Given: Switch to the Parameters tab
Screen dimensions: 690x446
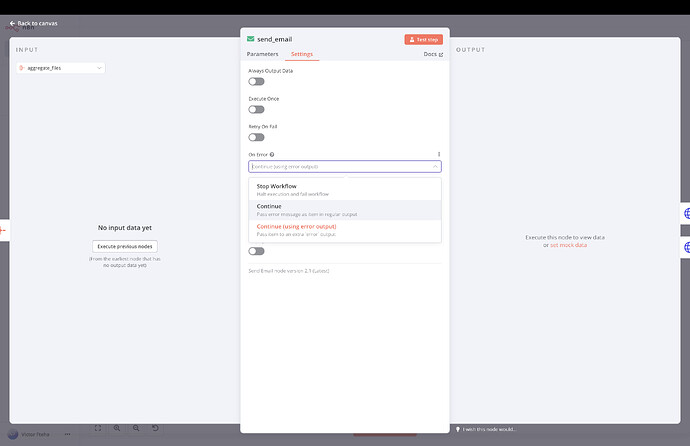Looking at the screenshot, I should click(x=262, y=54).
